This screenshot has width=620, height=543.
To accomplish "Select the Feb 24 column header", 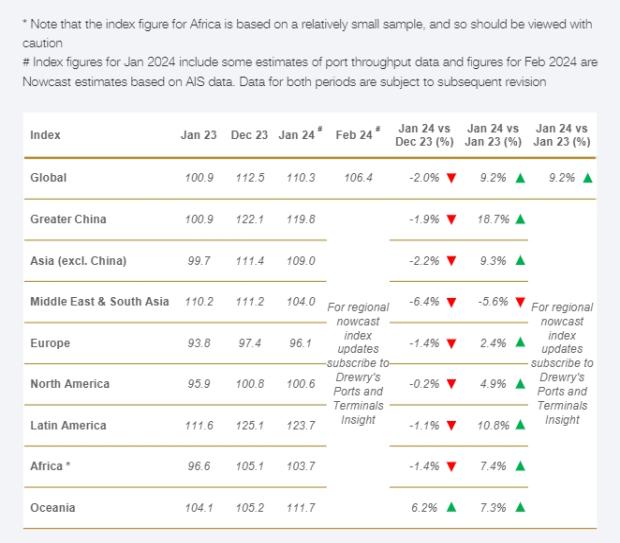I will pos(354,135).
